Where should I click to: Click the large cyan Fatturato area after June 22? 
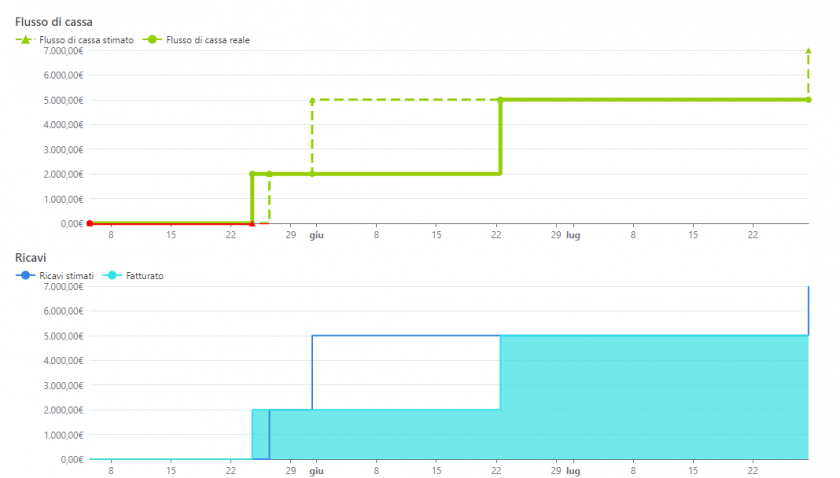(x=650, y=400)
